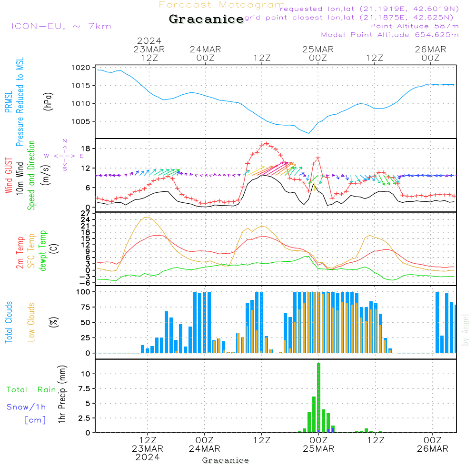Screen dimensions: 476x476
Task: Click the 27 value on temperature axis
Action: pyautogui.click(x=86, y=213)
